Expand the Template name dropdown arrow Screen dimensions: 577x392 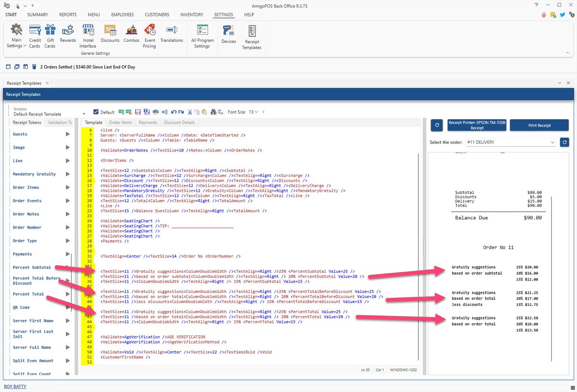pyautogui.click(x=84, y=114)
